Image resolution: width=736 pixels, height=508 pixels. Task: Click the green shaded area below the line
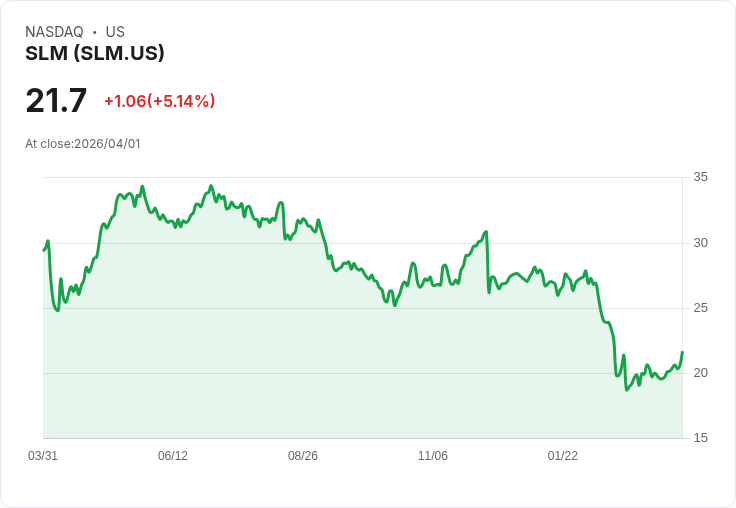click(x=300, y=380)
